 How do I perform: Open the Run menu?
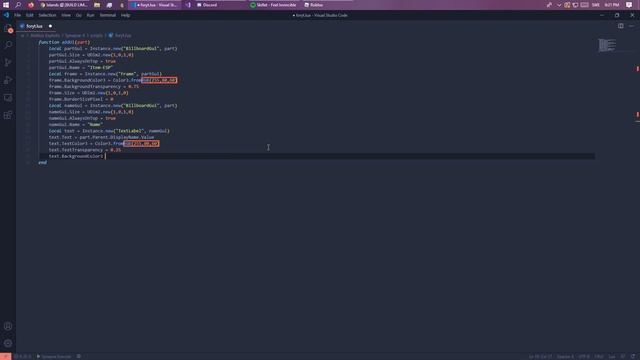point(90,15)
